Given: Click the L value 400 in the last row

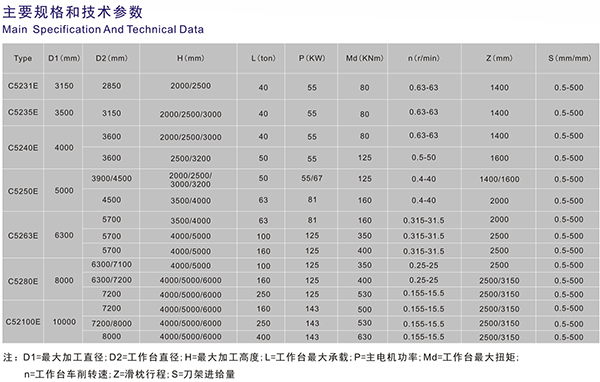Looking at the screenshot, I should (263, 337).
